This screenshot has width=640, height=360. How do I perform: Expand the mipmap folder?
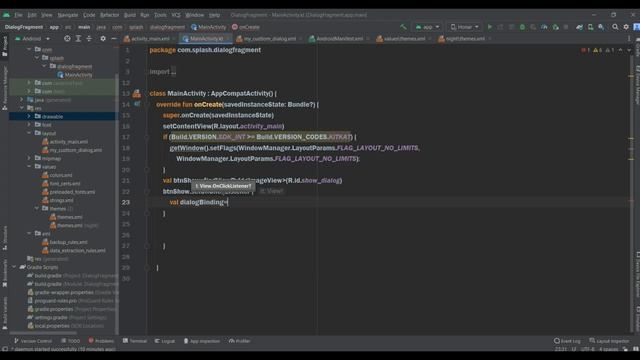point(29,158)
